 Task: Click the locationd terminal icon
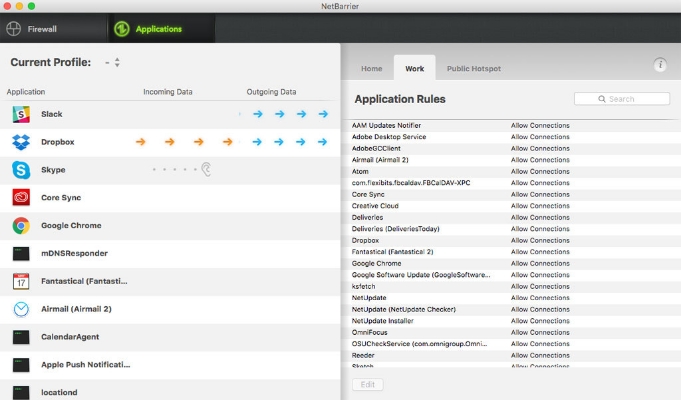(21, 393)
